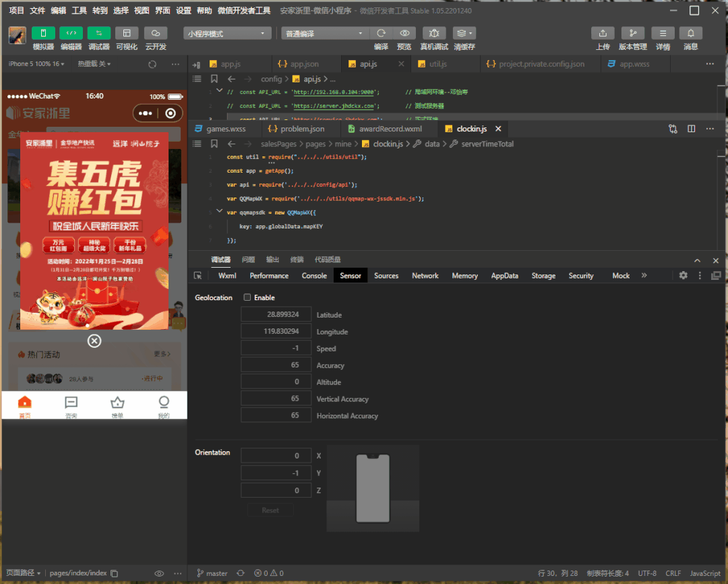The image size is (728, 584).
Task: Start real device debugging (真机调试)
Action: (434, 34)
